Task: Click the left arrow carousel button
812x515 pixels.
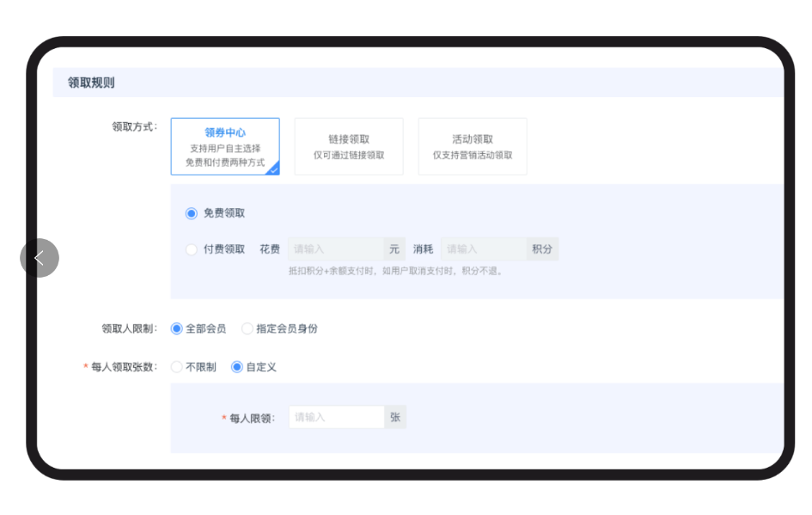Action: click(40, 258)
